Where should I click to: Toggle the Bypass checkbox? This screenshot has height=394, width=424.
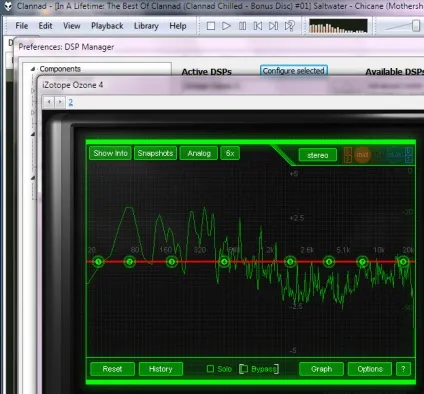(244, 369)
